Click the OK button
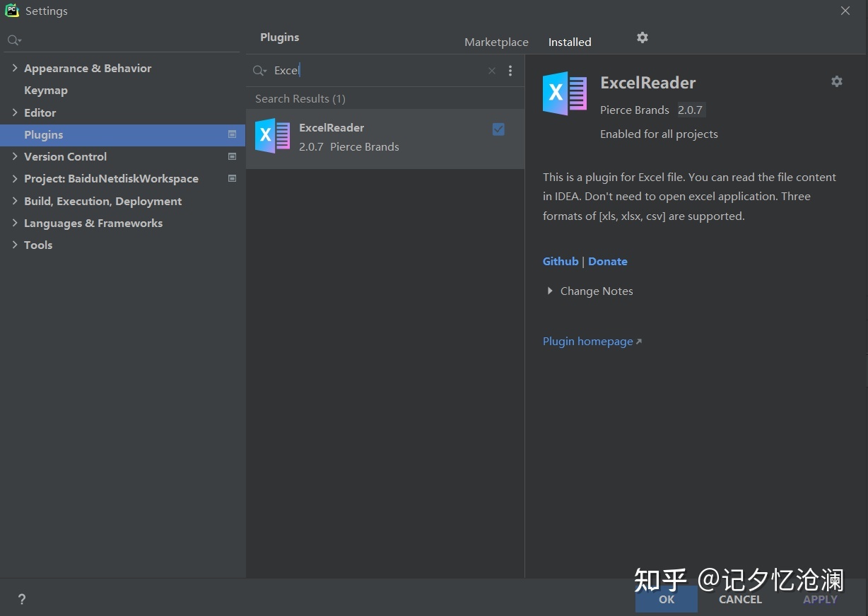Screen dimensions: 868x616 [667, 599]
